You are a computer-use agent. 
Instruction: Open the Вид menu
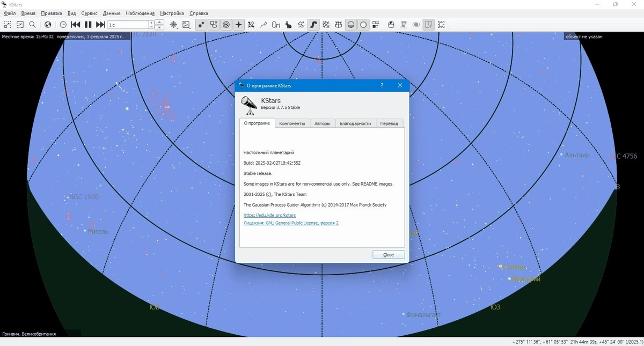click(x=71, y=13)
